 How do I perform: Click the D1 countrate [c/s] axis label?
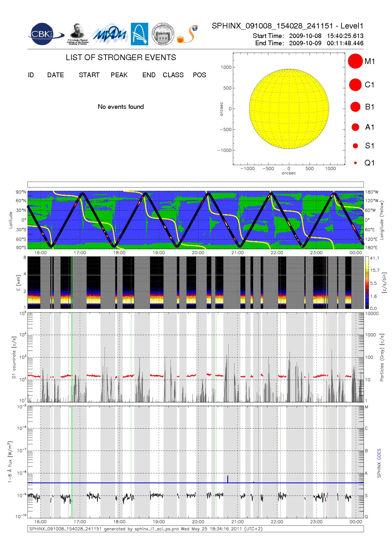coord(14,357)
